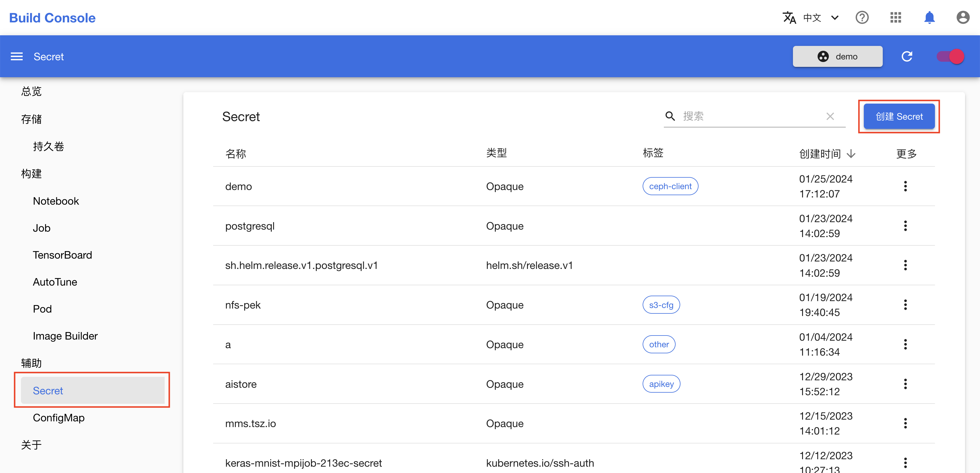Open the user account avatar menu

963,18
